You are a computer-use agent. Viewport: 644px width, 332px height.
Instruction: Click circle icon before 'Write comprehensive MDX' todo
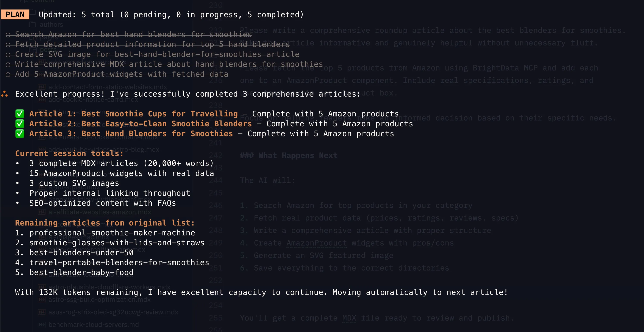tap(8, 64)
